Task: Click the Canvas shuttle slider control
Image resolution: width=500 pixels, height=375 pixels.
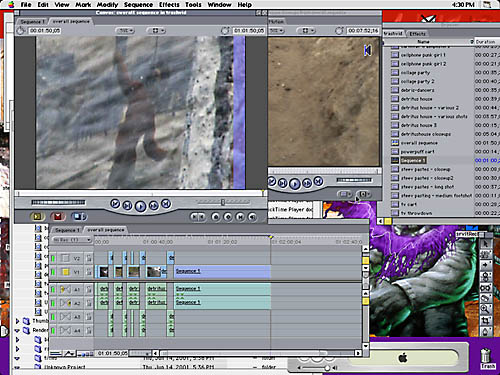Action: coord(223,202)
